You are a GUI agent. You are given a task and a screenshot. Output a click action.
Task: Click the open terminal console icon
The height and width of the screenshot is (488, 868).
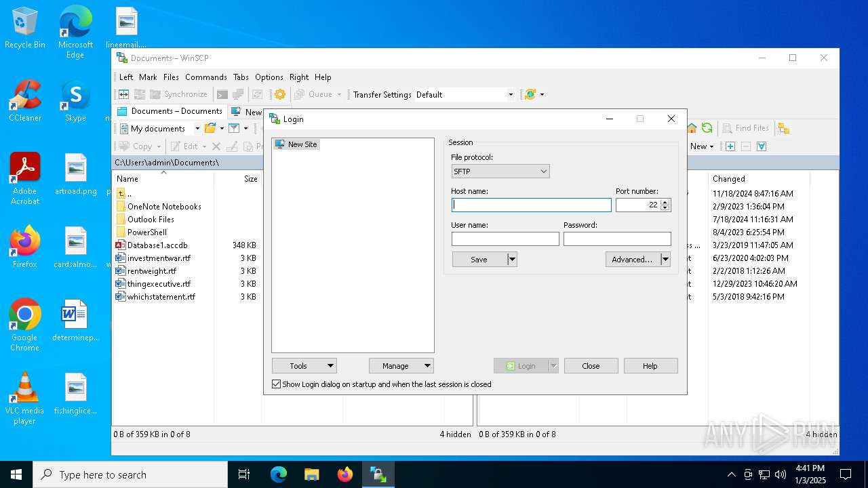222,94
